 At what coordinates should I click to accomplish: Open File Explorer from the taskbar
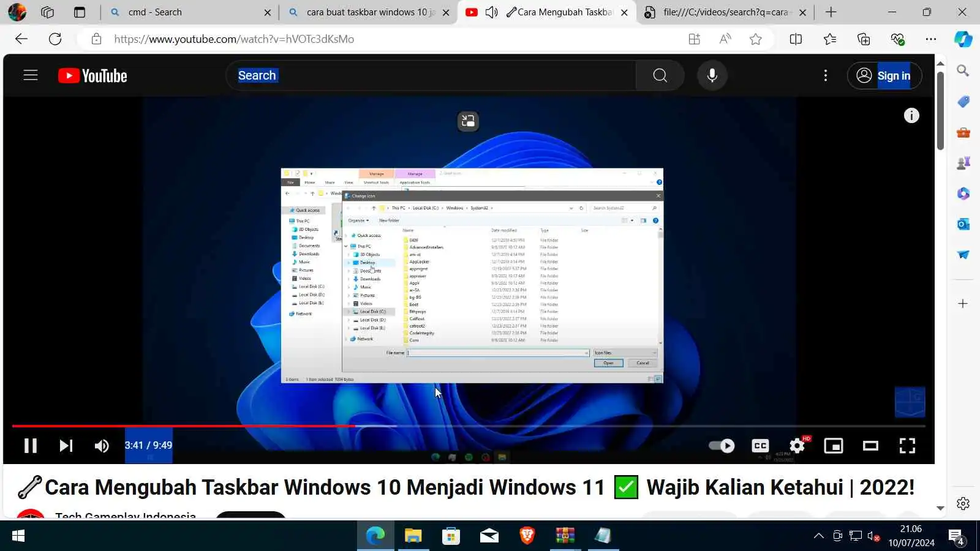pos(413,536)
